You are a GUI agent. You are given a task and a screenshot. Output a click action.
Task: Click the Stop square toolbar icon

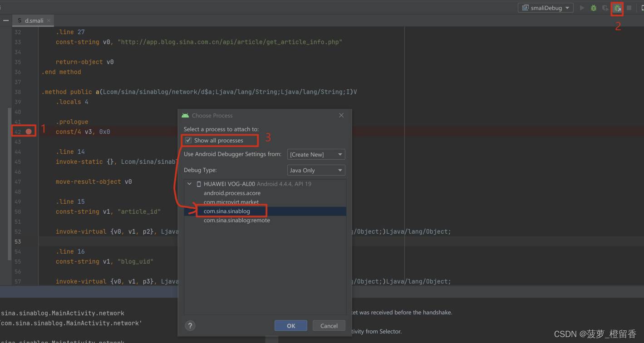click(629, 8)
